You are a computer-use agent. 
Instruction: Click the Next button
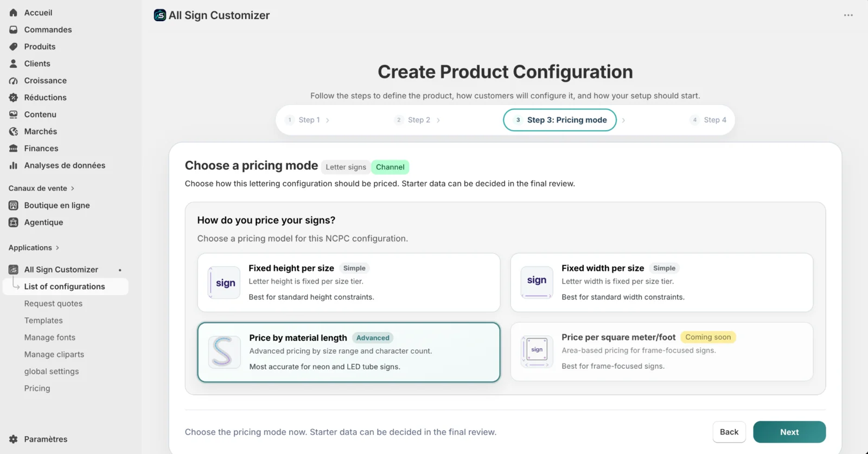coord(789,432)
